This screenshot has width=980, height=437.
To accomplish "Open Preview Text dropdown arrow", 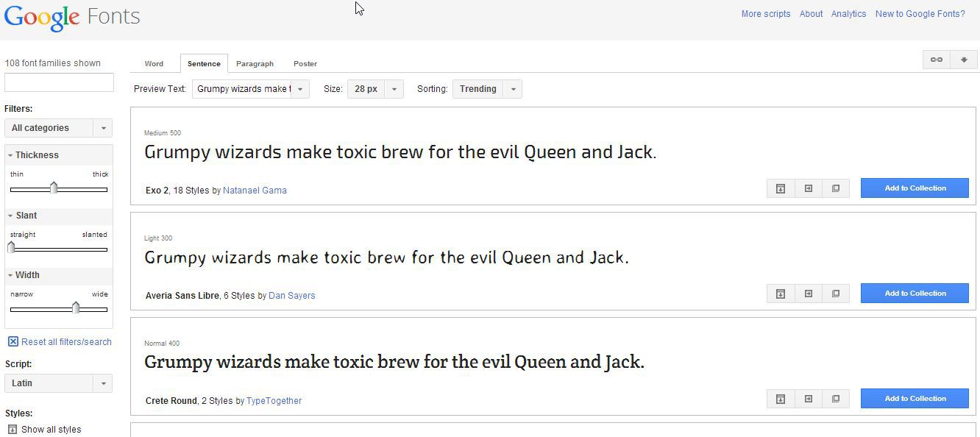I will pyautogui.click(x=300, y=89).
